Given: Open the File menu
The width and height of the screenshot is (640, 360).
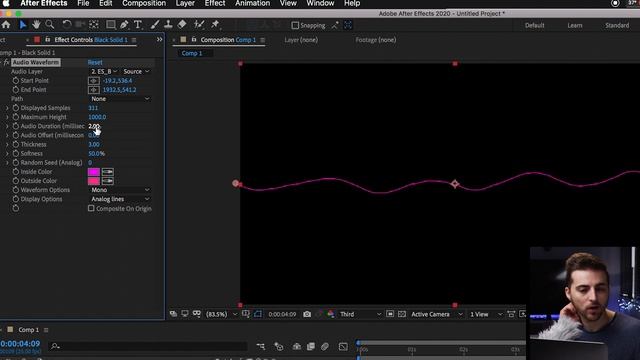Looking at the screenshot, I should (83, 3).
